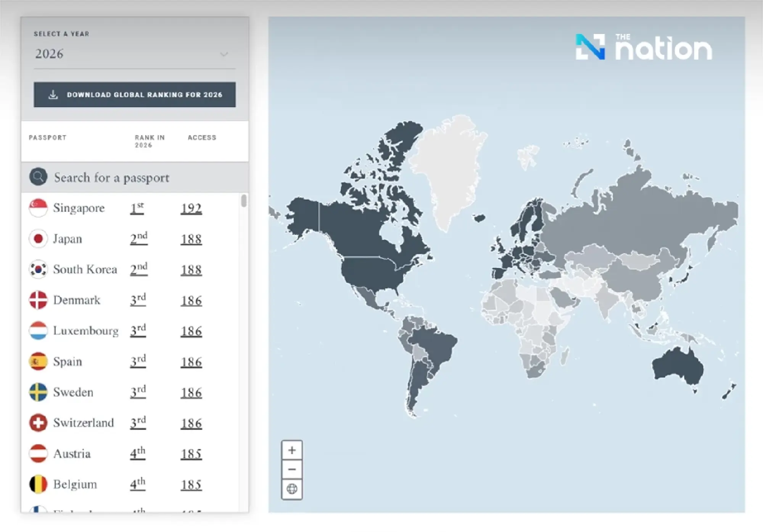Image resolution: width=763 pixels, height=532 pixels.
Task: Click the Switzerland flag icon
Action: pyautogui.click(x=38, y=423)
